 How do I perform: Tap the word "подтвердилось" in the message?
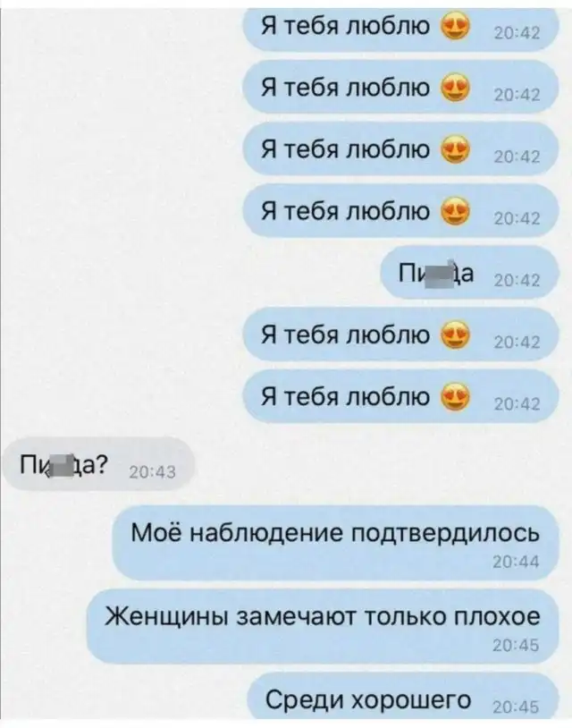point(445,533)
